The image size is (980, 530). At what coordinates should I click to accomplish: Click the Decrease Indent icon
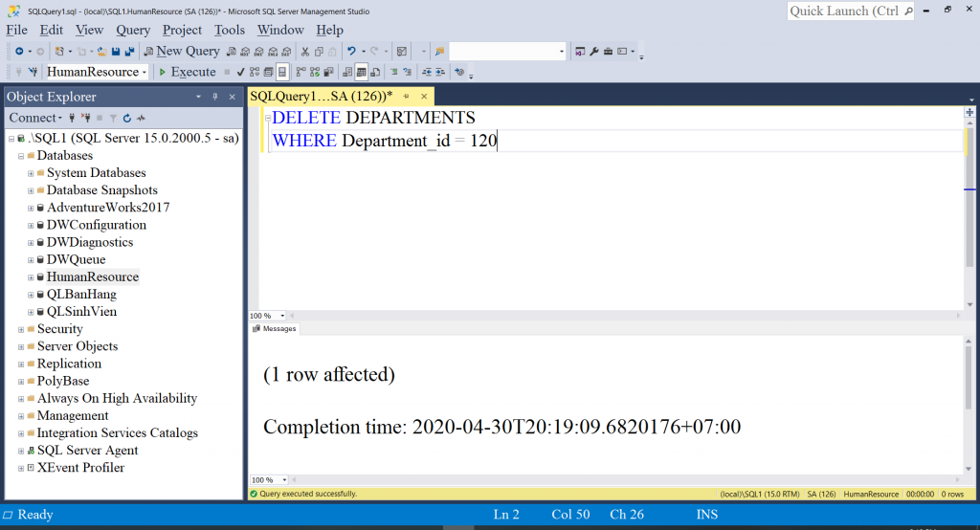coord(427,72)
